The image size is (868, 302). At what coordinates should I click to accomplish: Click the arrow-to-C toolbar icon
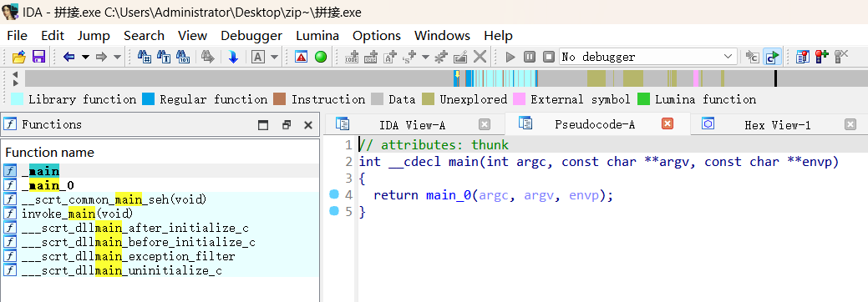point(752,57)
